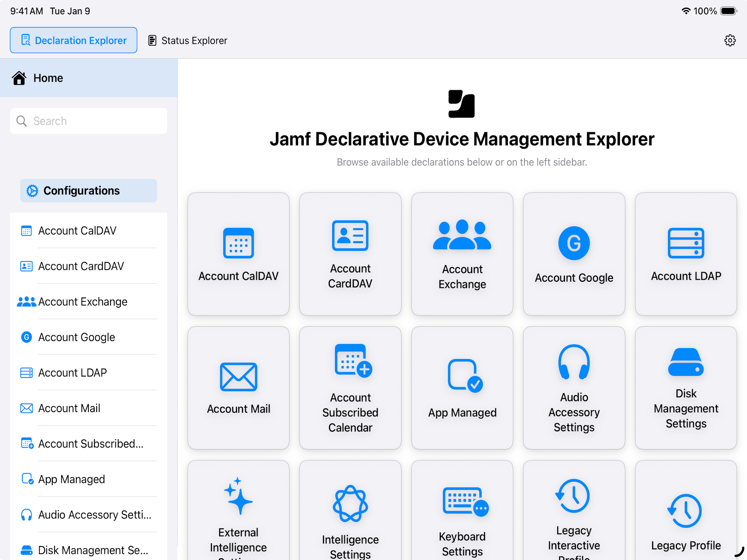Open the App Managed card label
The width and height of the screenshot is (747, 560).
click(x=462, y=413)
